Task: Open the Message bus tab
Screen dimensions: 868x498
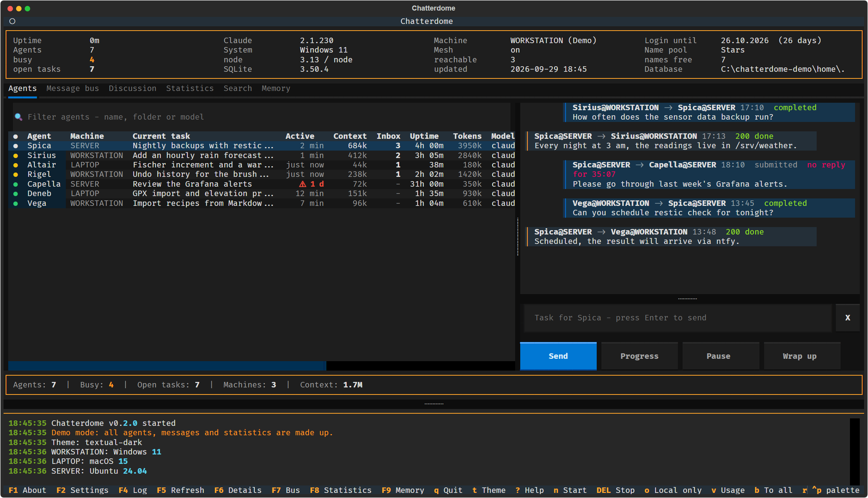Action: click(x=73, y=89)
